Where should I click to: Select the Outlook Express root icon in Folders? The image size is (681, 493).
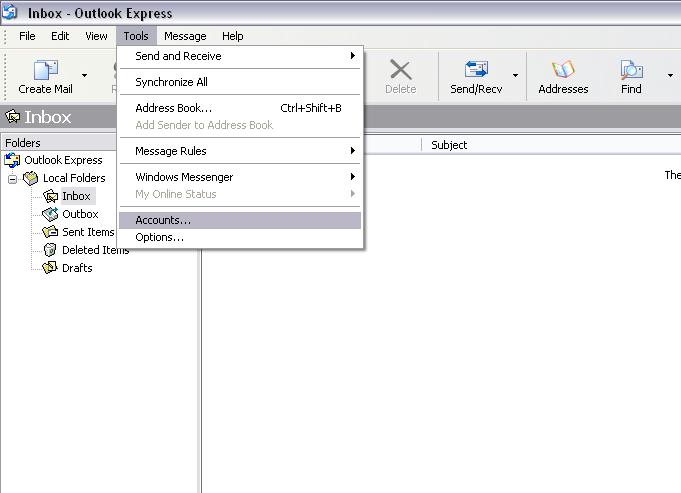[12, 160]
